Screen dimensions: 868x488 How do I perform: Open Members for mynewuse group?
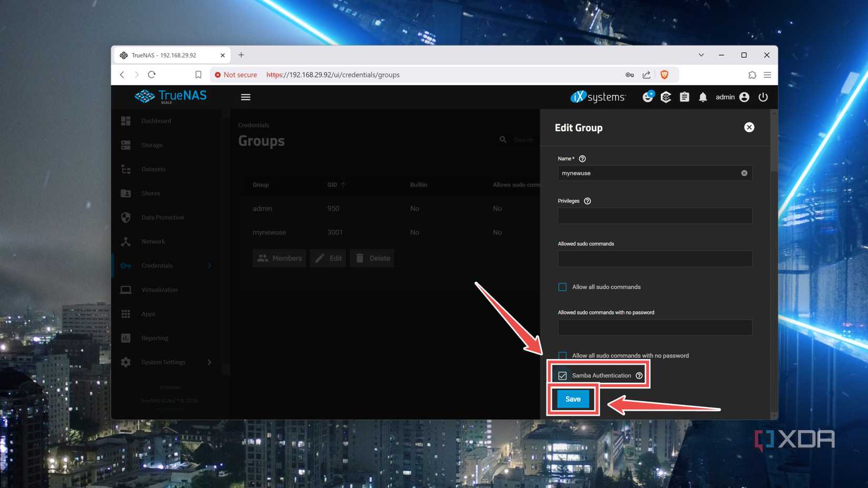pyautogui.click(x=279, y=258)
